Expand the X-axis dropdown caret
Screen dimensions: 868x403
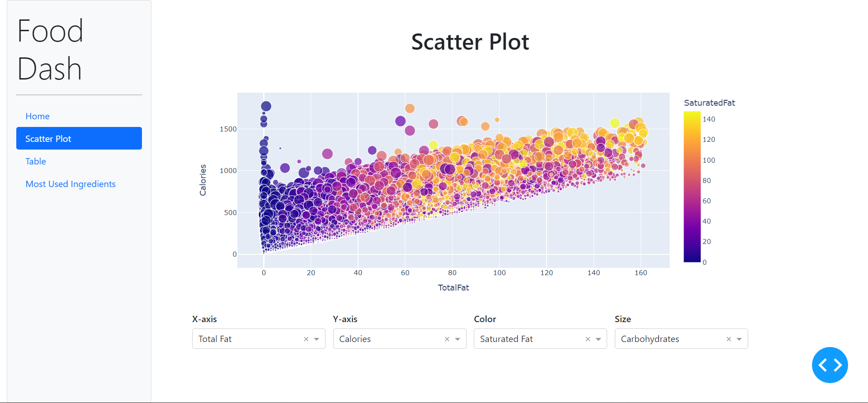click(x=316, y=339)
